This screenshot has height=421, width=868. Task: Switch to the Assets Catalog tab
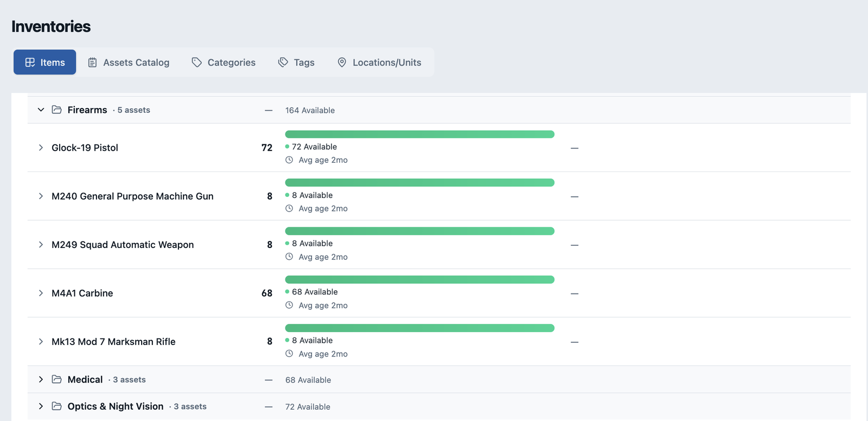coord(129,62)
